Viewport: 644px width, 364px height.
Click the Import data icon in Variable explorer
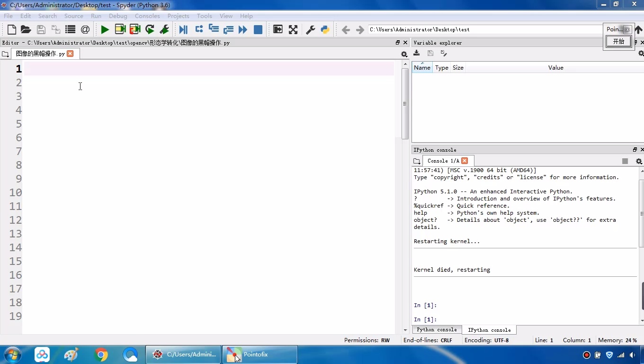(x=417, y=53)
